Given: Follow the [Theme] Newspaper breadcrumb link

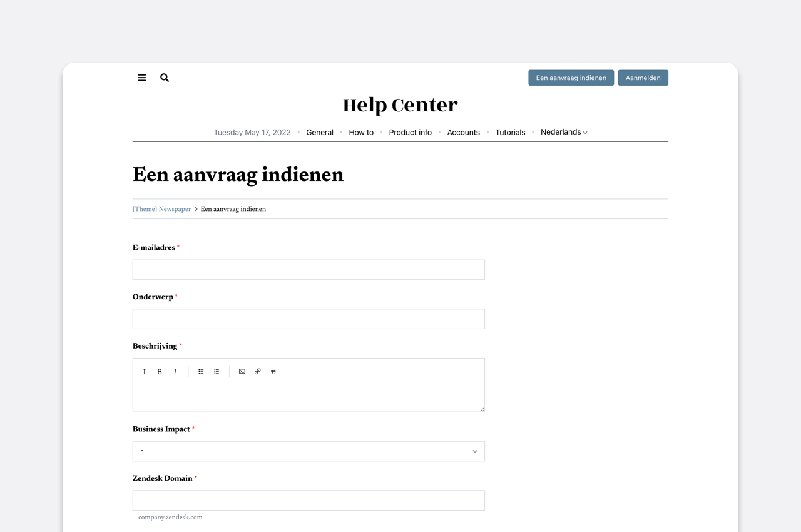Looking at the screenshot, I should tap(161, 209).
